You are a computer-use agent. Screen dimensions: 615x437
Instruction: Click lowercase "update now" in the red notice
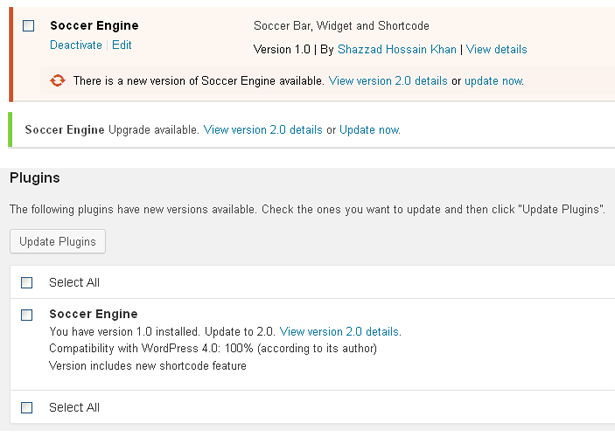click(493, 81)
